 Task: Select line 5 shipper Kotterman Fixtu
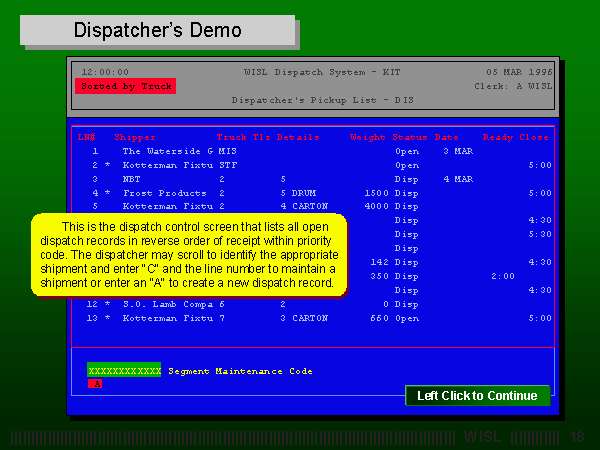pyautogui.click(x=168, y=206)
